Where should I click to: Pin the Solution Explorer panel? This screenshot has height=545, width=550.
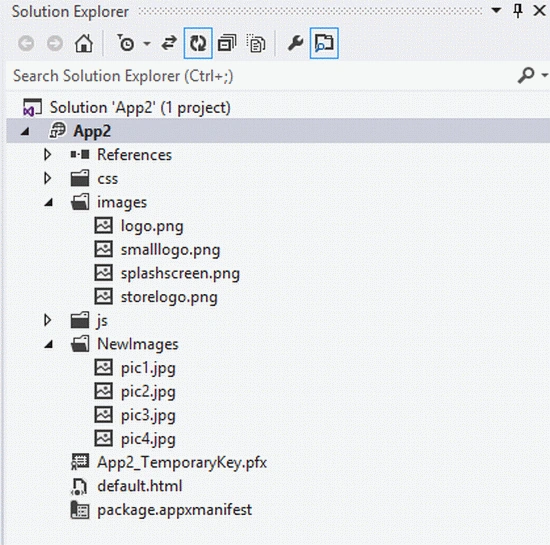tap(518, 11)
